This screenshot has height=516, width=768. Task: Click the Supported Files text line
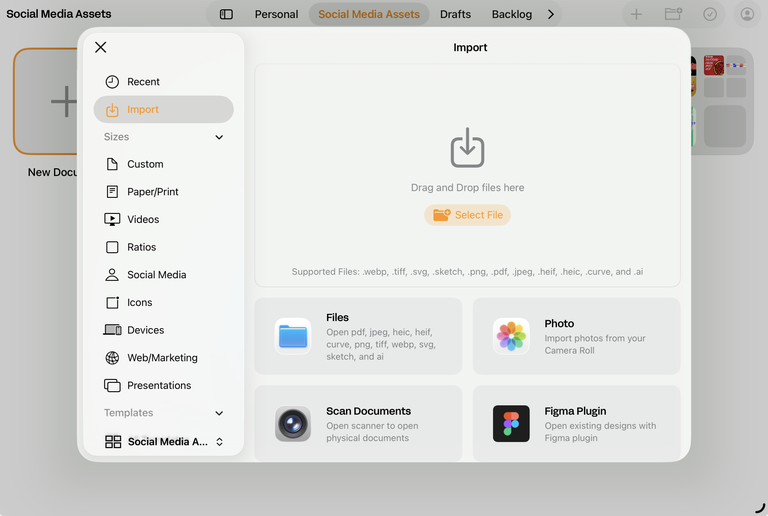(467, 272)
